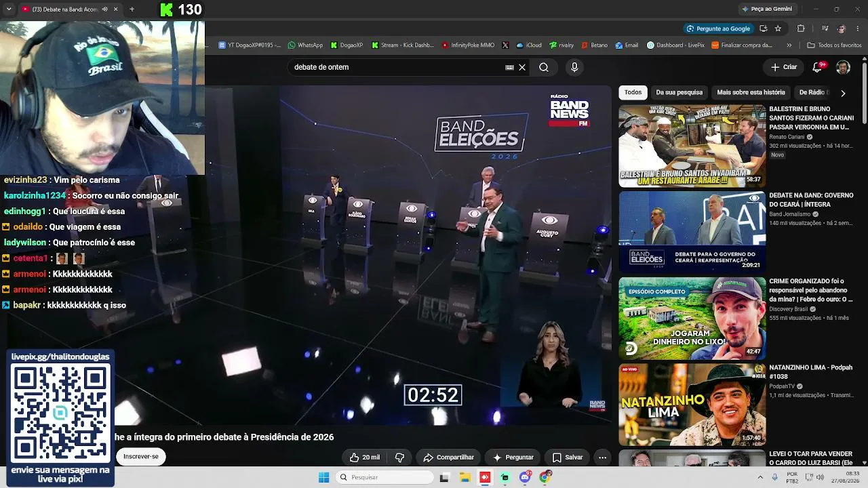Expand the tab search dropdown arrow

(x=9, y=9)
